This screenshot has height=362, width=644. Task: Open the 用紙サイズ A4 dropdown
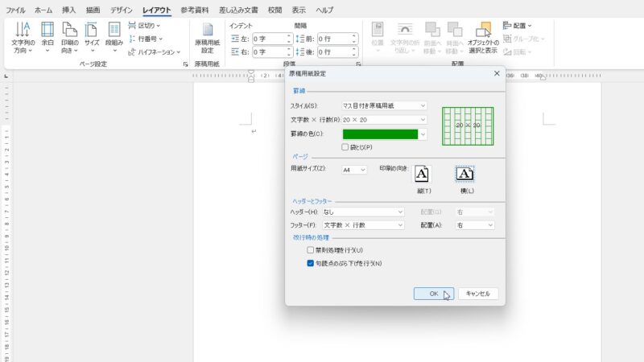click(354, 170)
